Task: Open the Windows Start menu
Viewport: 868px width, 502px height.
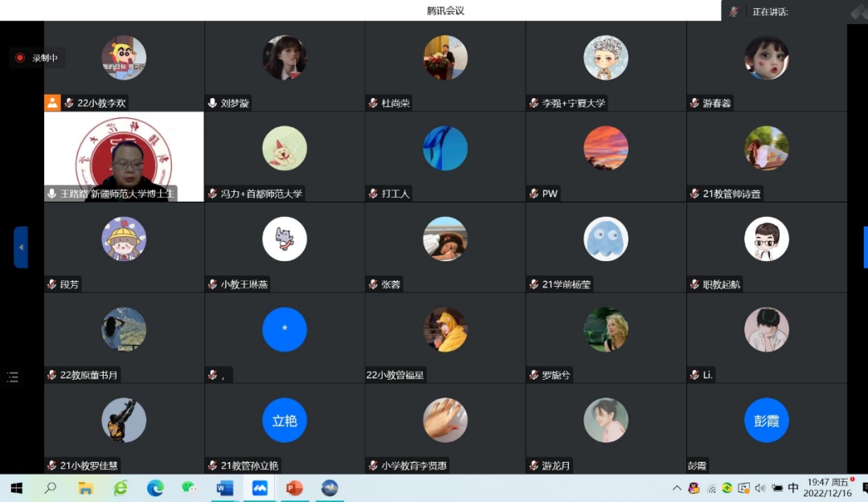Action: tap(16, 488)
